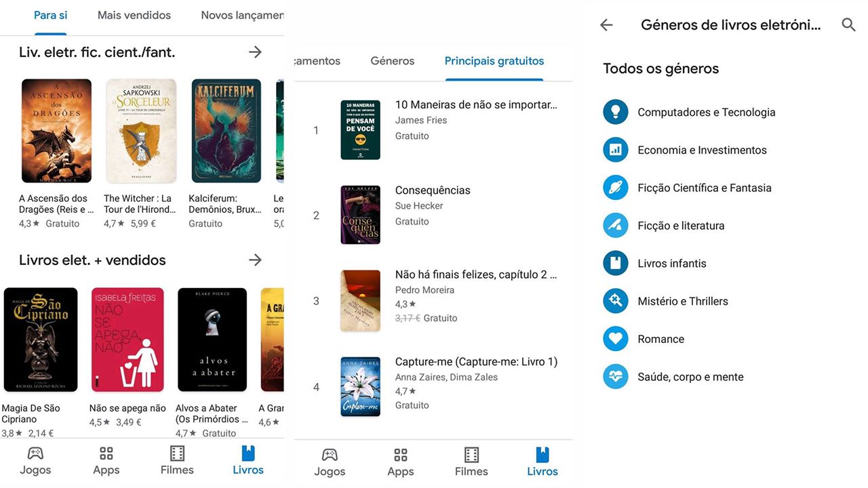Expand the Liv. eletr. fic. cient./fant. arrow

pos(255,52)
